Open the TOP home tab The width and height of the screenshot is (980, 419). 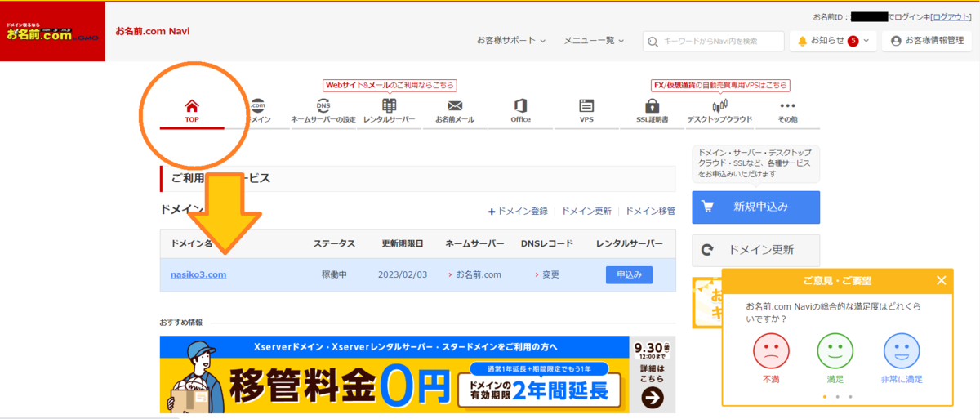pos(192,112)
